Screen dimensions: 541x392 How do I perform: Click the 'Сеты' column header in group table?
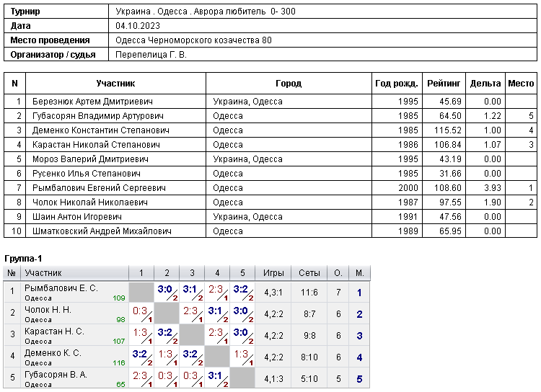pyautogui.click(x=309, y=273)
